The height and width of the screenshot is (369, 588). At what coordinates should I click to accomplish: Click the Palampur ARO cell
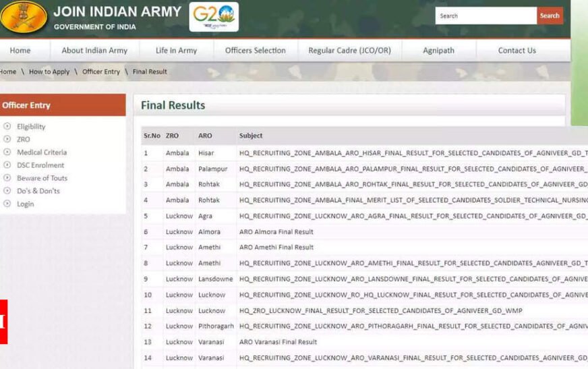tap(212, 169)
